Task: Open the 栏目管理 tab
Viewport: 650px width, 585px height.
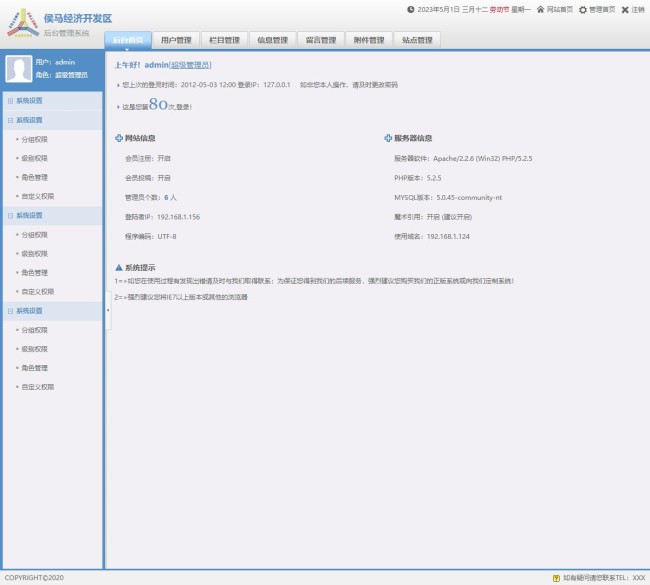Action: pos(224,40)
